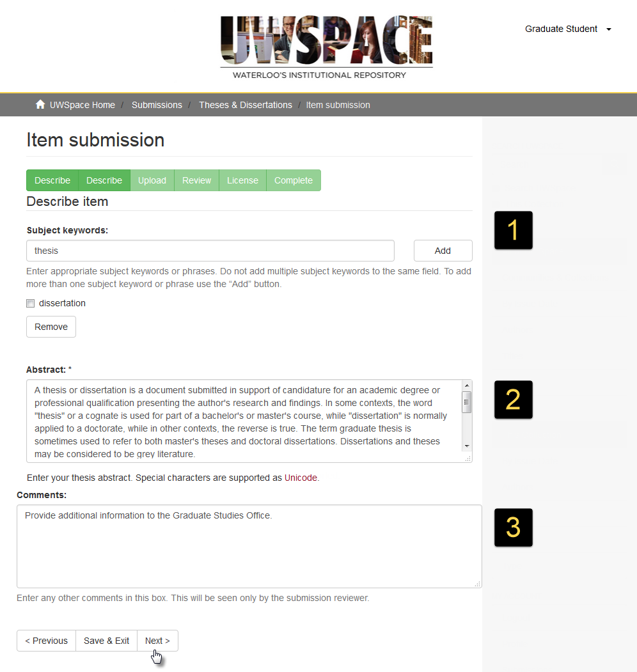The image size is (637, 672).
Task: Open the License step of the submission
Action: coord(242,180)
